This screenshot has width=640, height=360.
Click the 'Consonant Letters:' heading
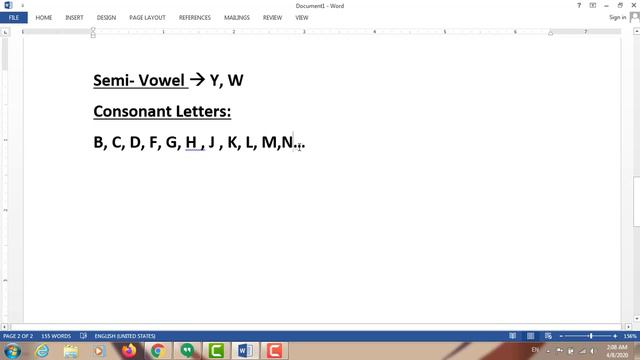point(162,111)
